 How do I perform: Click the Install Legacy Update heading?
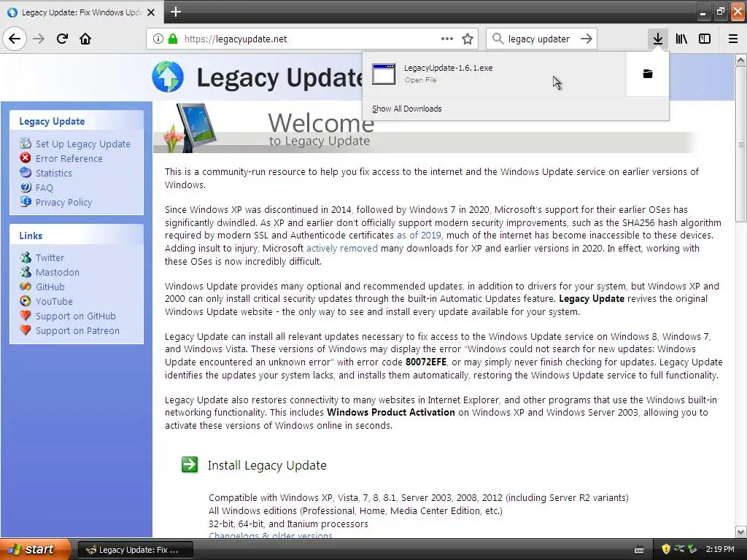pos(267,465)
